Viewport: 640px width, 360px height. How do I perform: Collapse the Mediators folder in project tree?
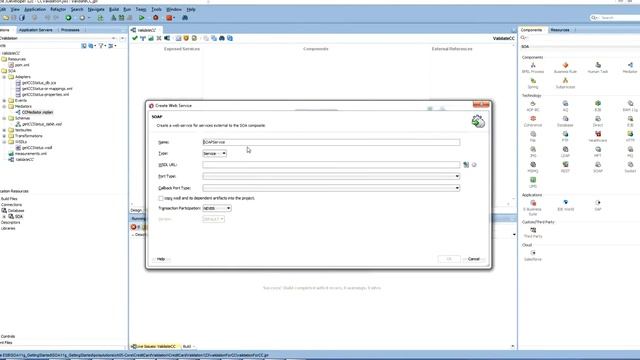point(4,106)
